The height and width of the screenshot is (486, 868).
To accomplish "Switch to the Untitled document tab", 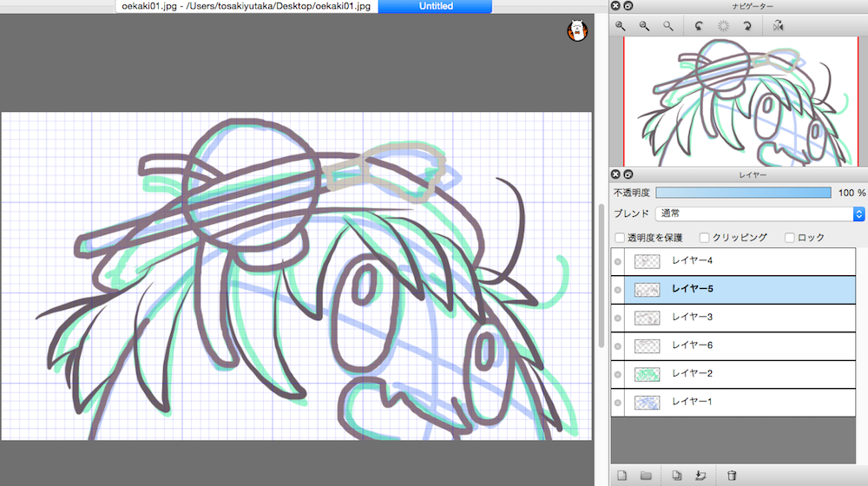I will [x=436, y=6].
